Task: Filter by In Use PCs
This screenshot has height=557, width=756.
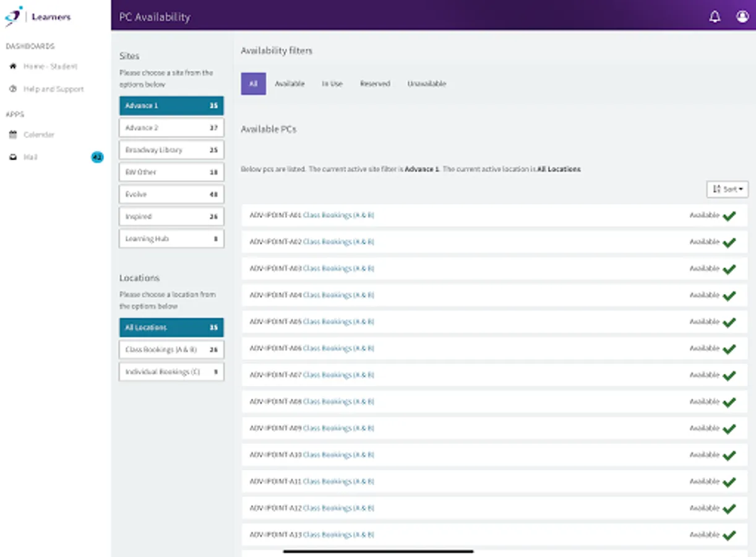Action: (x=332, y=84)
